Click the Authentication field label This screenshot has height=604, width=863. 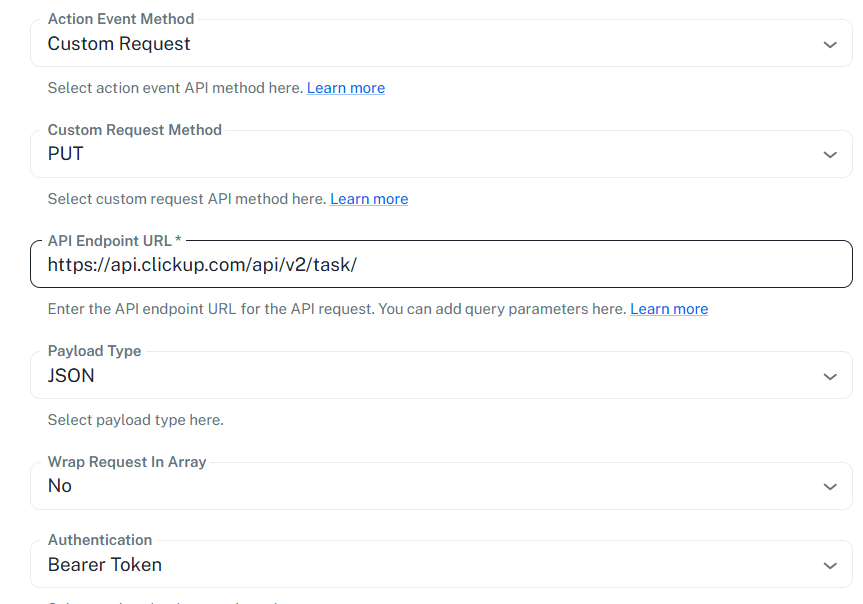[x=100, y=540]
